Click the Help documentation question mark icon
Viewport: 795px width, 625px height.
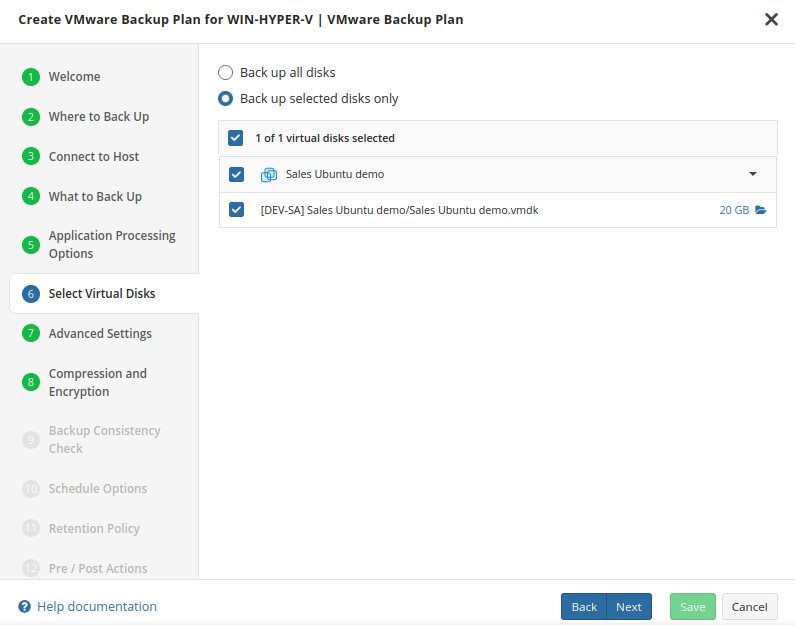[x=25, y=607]
